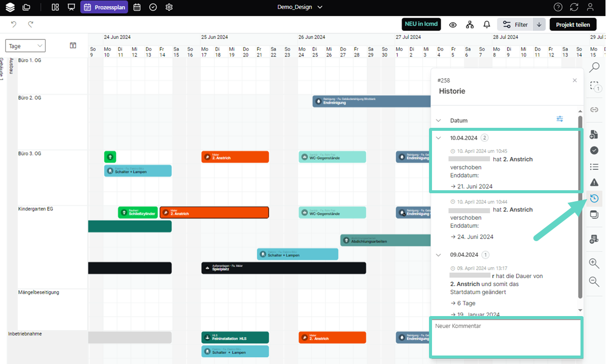
Task: Collapse the 09.04.2024 history group
Action: (438, 255)
